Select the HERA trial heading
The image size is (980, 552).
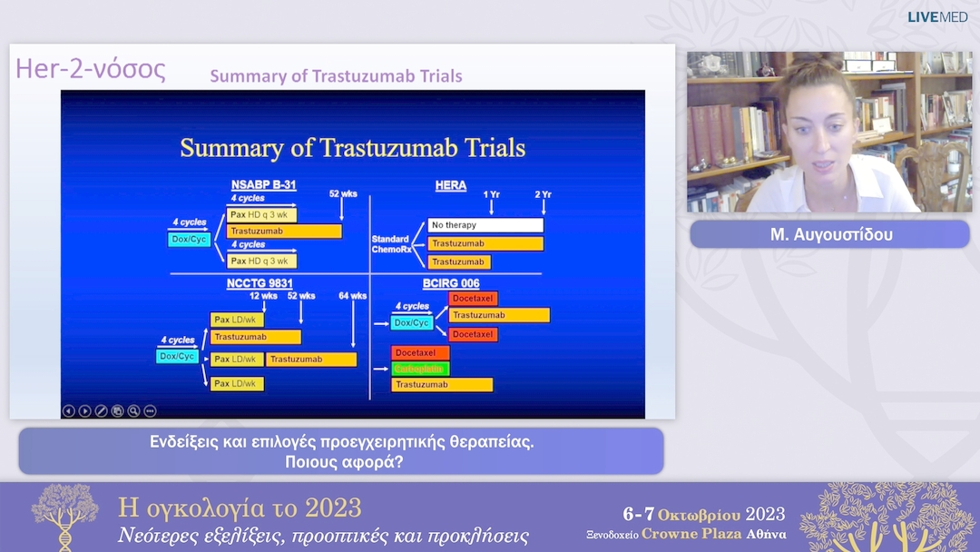click(451, 186)
